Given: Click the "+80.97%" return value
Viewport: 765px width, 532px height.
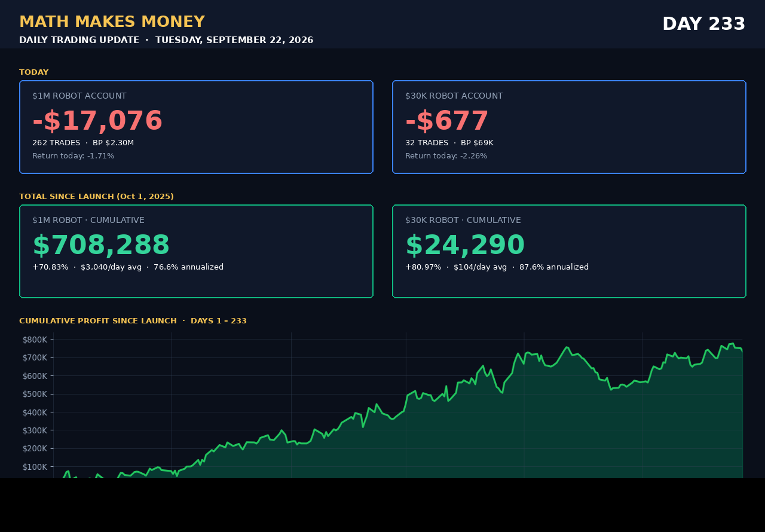Looking at the screenshot, I should tap(423, 267).
